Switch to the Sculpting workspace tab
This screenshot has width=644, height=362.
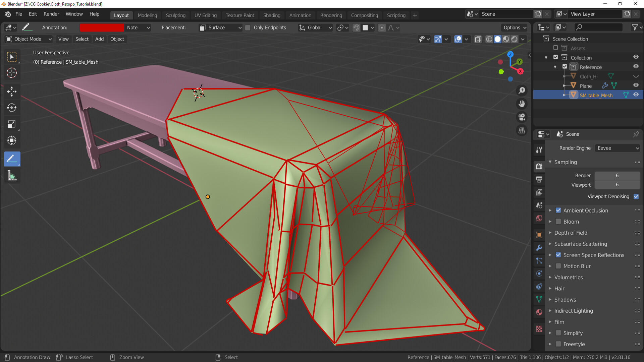[175, 15]
